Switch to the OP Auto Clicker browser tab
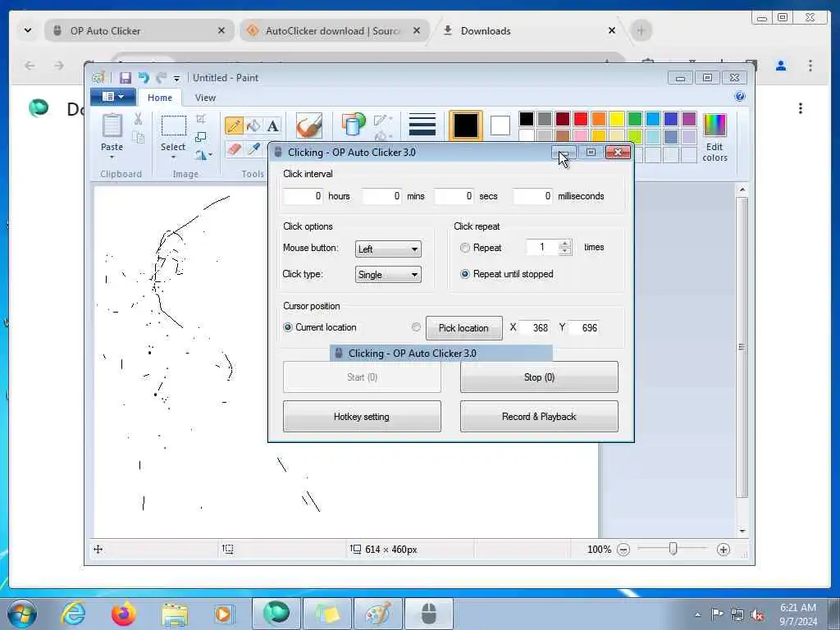The width and height of the screenshot is (840, 630). click(139, 31)
